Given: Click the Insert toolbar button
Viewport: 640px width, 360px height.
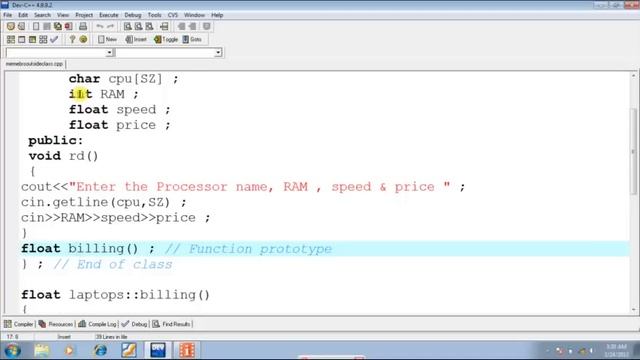Looking at the screenshot, I should point(136,39).
